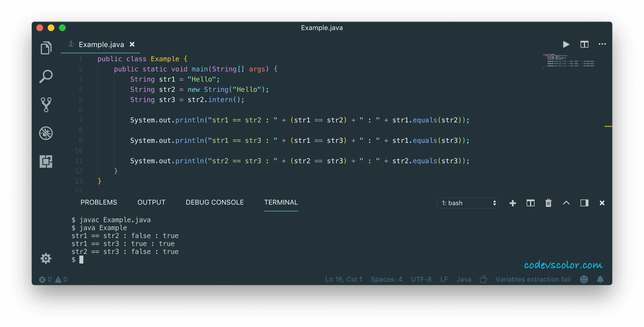The height and width of the screenshot is (327, 644).
Task: Open the Source Control panel icon
Action: click(46, 105)
